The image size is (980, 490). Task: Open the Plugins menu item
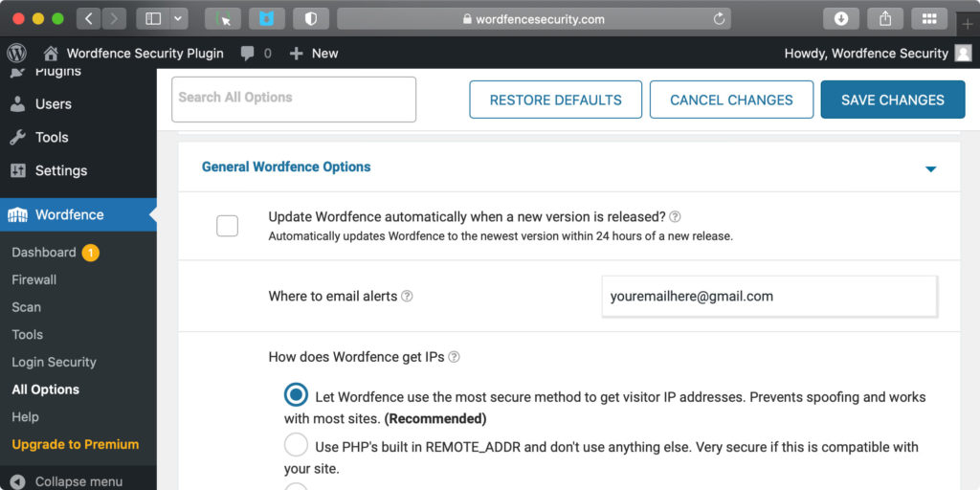58,71
